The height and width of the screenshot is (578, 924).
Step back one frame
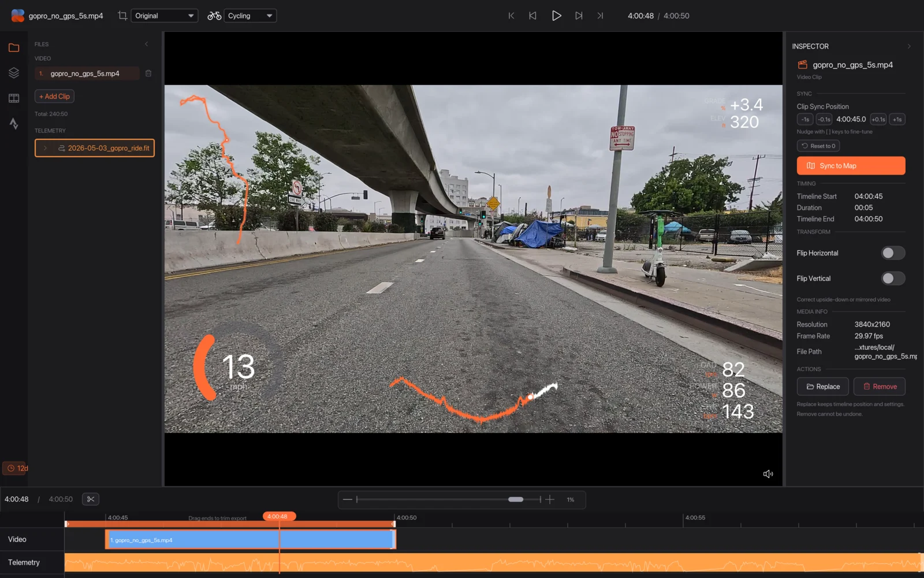[532, 16]
